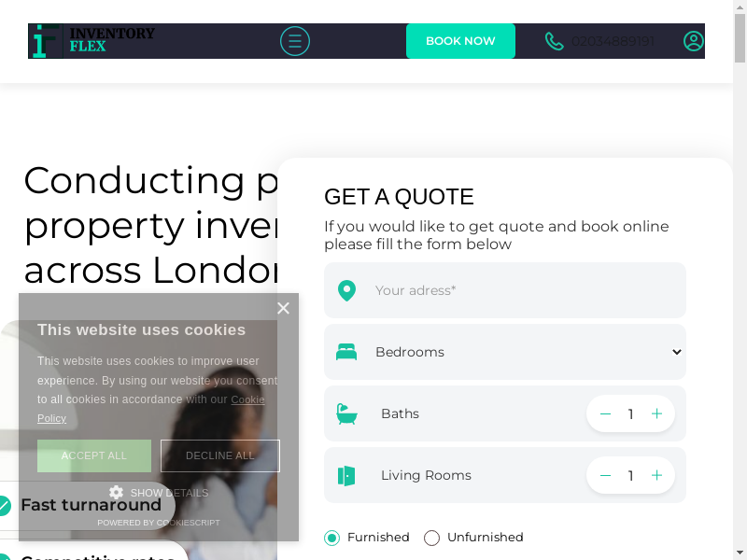747x560 pixels.
Task: Accept all cookies
Action: (94, 455)
